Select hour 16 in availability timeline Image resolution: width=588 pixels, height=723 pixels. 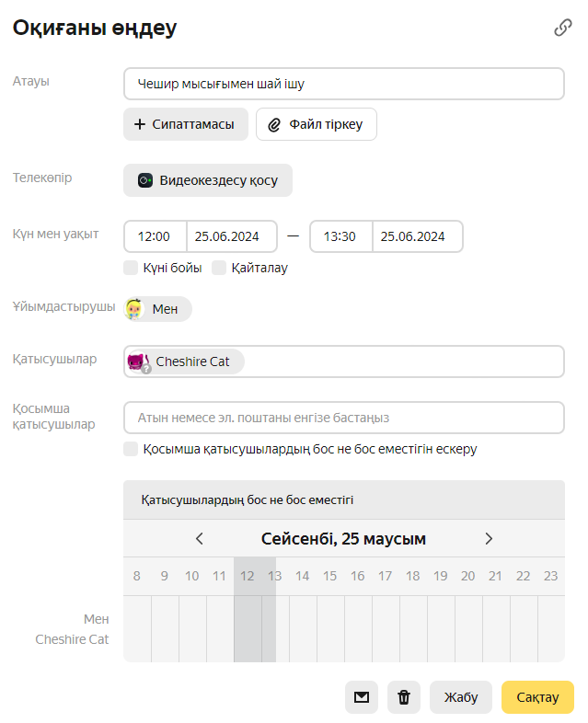357,577
